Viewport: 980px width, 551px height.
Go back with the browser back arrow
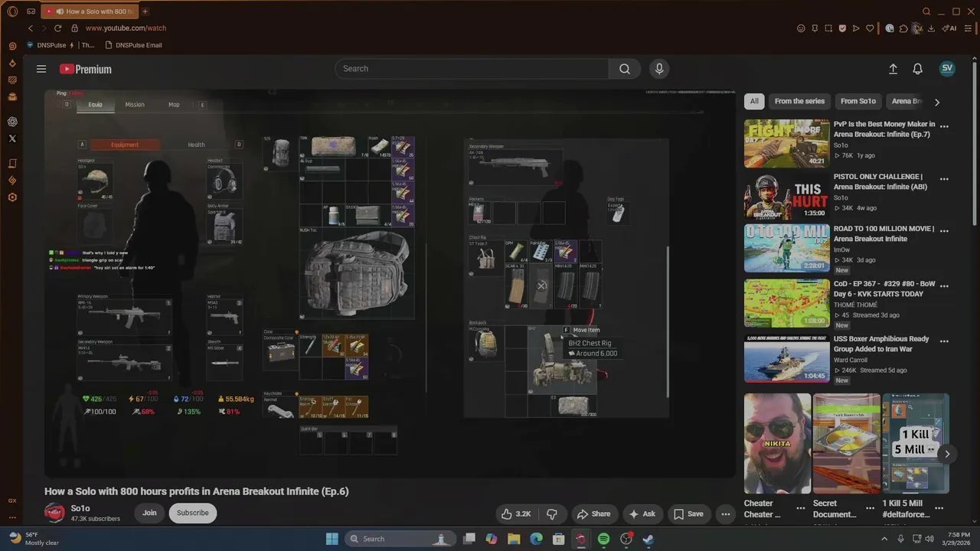[31, 28]
